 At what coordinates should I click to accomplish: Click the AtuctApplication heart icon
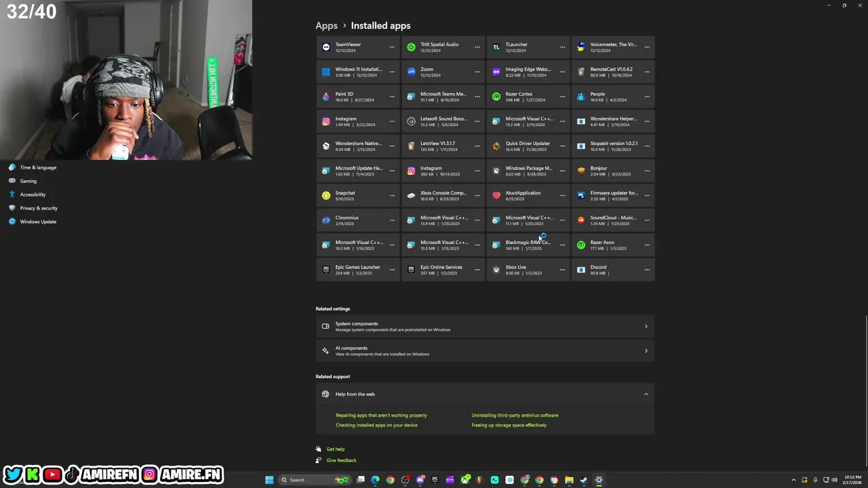[496, 196]
